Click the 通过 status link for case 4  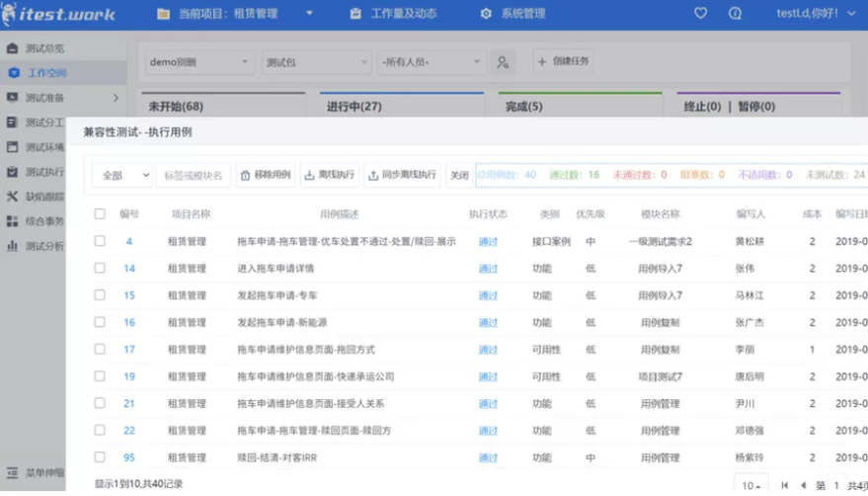click(x=488, y=241)
